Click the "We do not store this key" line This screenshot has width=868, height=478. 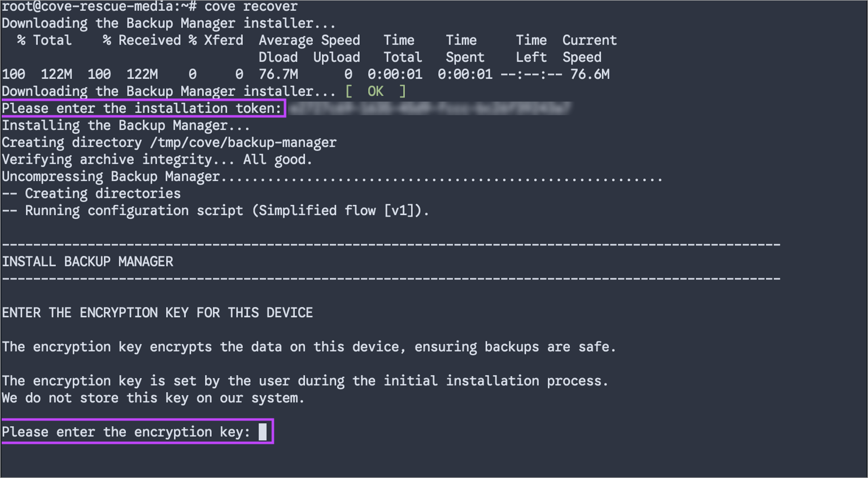tap(153, 398)
